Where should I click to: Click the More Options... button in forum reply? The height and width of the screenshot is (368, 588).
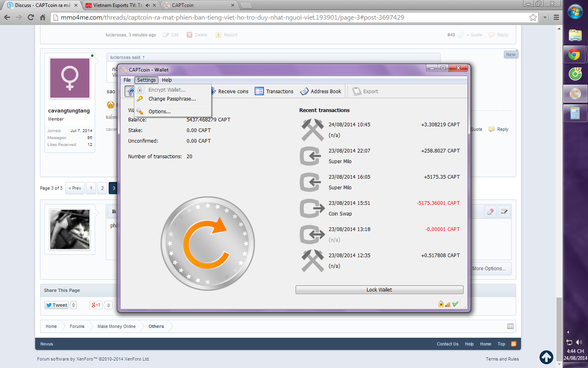(x=489, y=269)
